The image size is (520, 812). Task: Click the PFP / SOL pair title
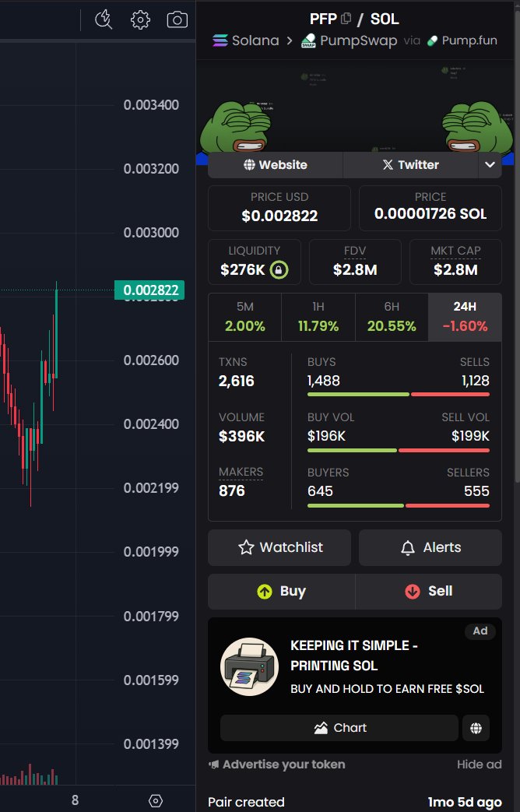click(x=354, y=19)
